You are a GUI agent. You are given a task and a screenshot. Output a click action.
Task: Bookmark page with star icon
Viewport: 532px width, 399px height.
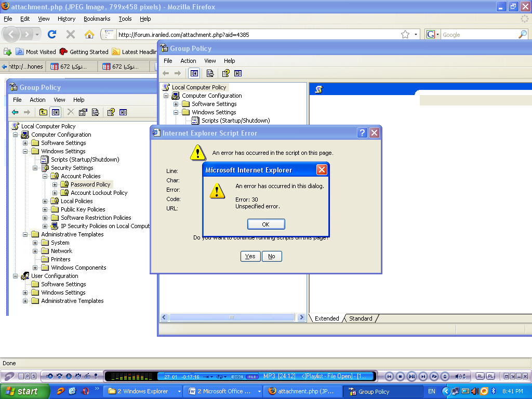pyautogui.click(x=405, y=35)
